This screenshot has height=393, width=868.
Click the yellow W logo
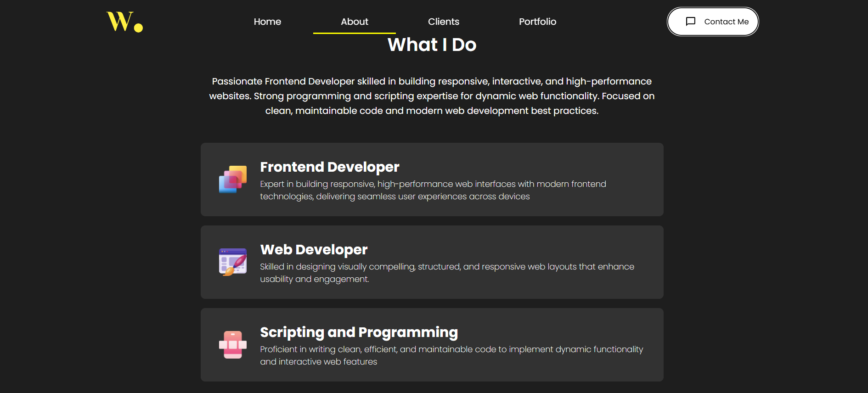pyautogui.click(x=119, y=22)
